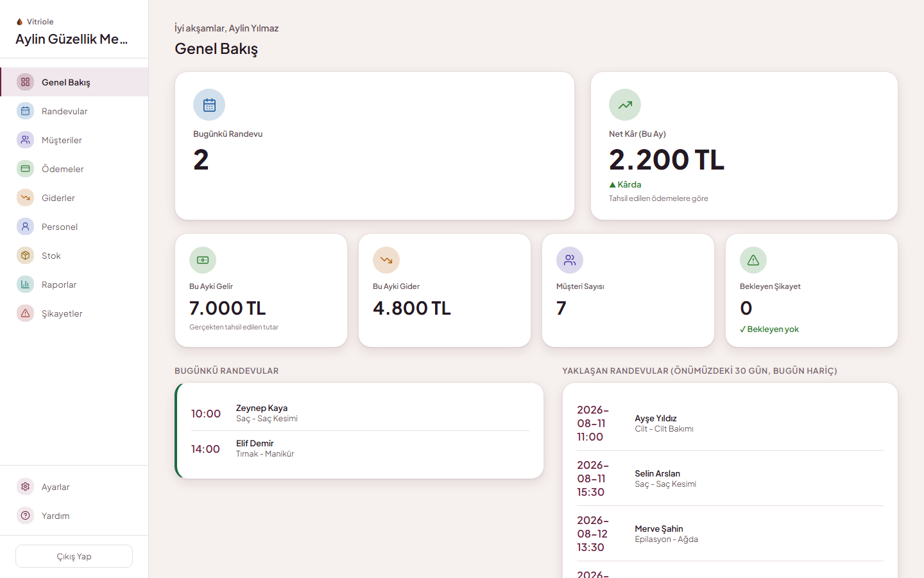Click the Ödemeler card icon in sidebar
The width and height of the screenshot is (924, 578).
[x=25, y=169]
